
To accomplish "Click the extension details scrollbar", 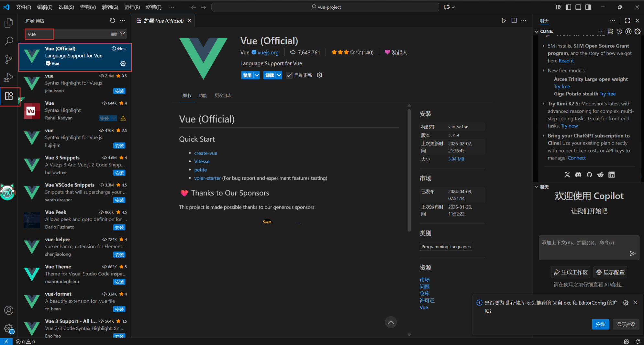I will 409,170.
